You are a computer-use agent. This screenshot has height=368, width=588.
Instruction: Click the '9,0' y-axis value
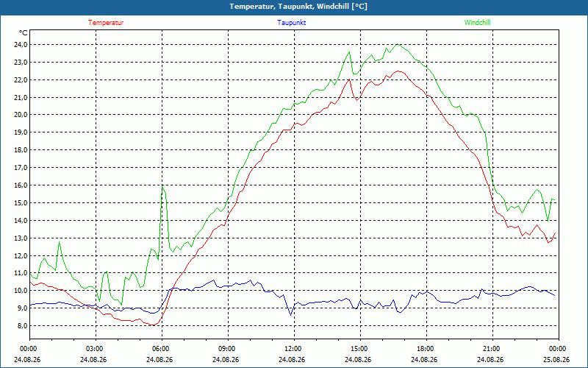pos(23,308)
